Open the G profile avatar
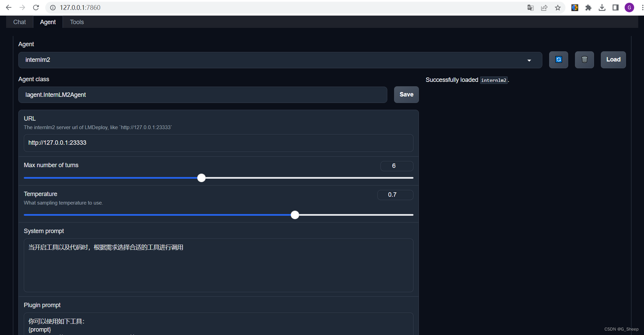The image size is (644, 335). [x=629, y=7]
